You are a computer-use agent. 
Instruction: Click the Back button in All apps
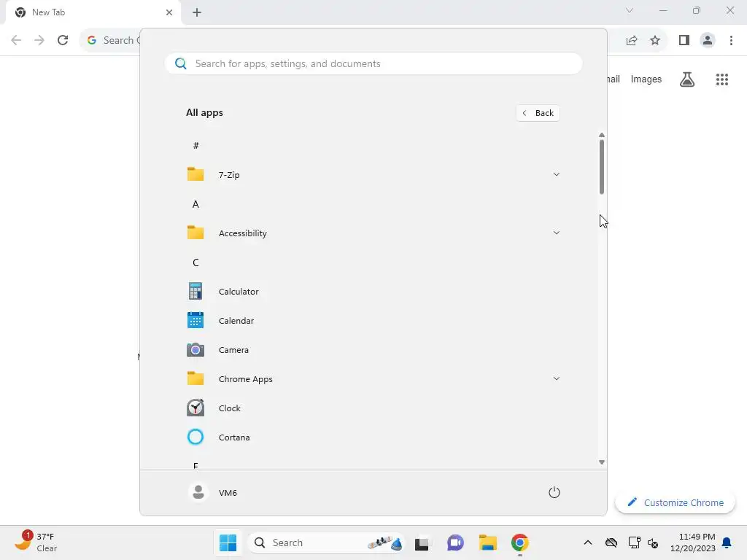coord(538,113)
